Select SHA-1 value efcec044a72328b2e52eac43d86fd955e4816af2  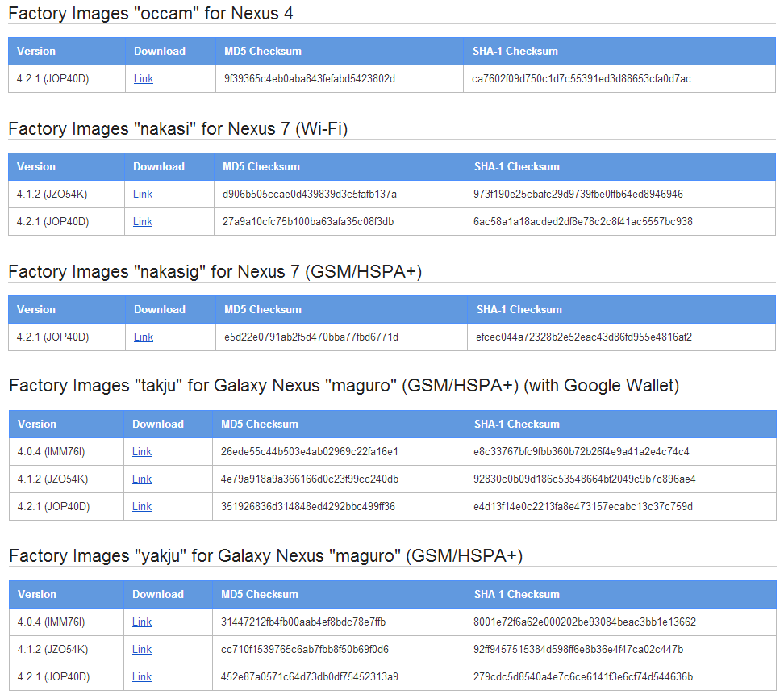[584, 337]
